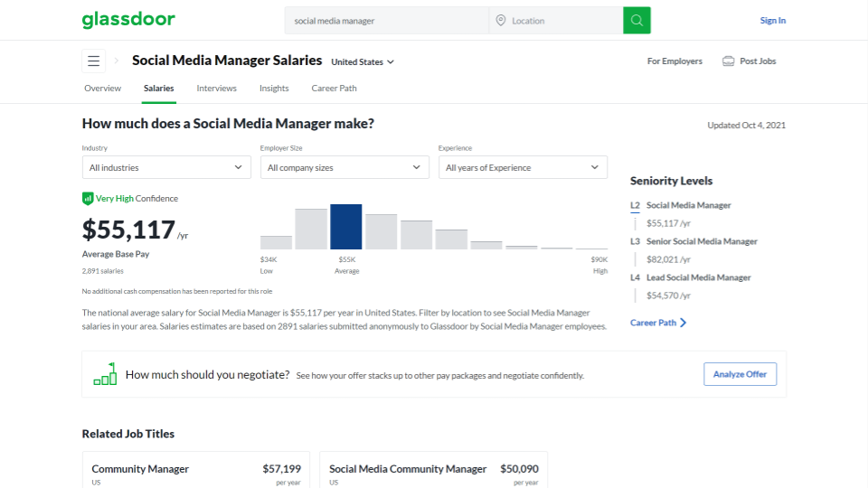The width and height of the screenshot is (868, 488).
Task: Click the $55,117 average salary figure
Action: 128,230
